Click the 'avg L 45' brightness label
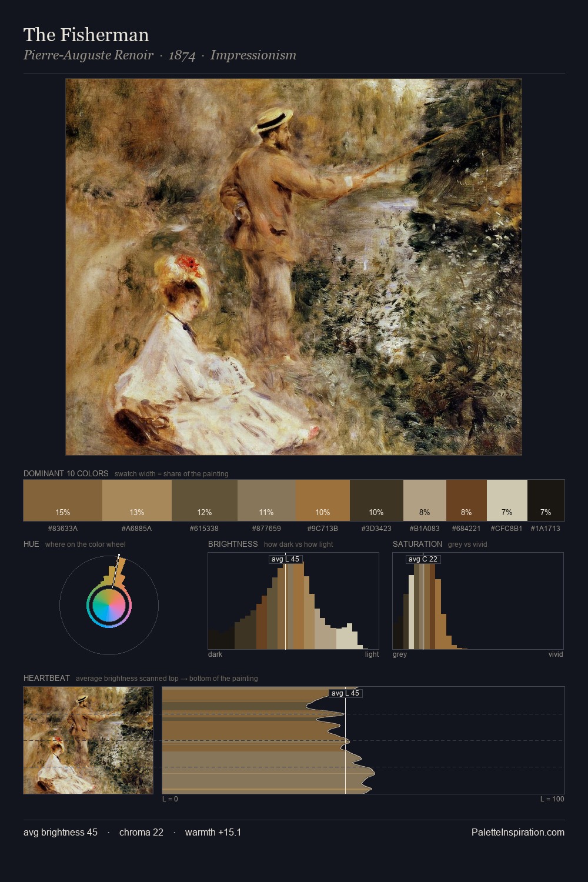Image resolution: width=588 pixels, height=882 pixels. pos(285,559)
